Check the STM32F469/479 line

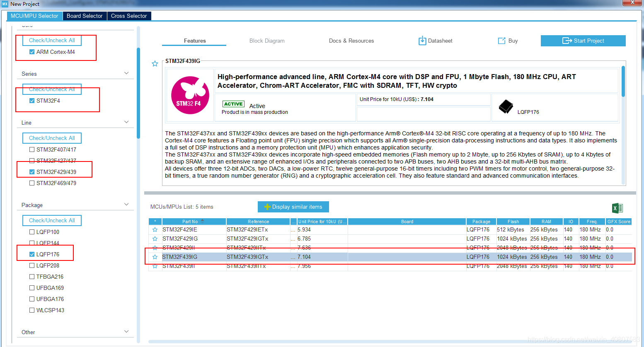click(32, 183)
